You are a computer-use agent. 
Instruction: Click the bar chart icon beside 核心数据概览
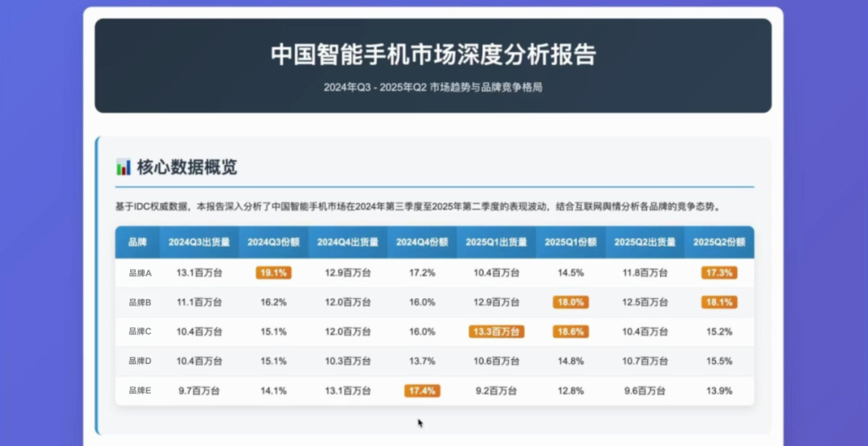[124, 166]
